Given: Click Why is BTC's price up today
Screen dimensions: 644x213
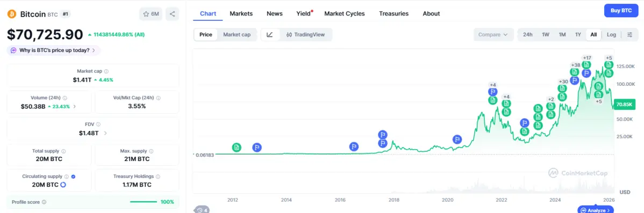Looking at the screenshot, I should point(54,50).
